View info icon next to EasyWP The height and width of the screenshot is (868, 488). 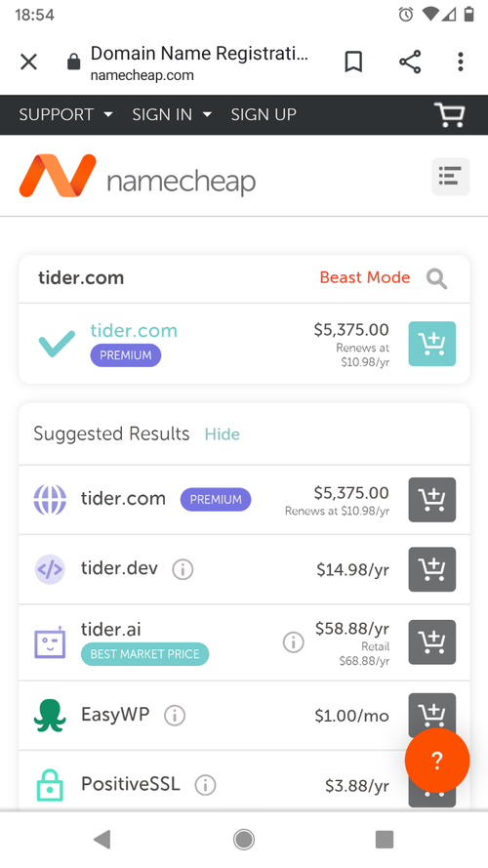coord(175,716)
